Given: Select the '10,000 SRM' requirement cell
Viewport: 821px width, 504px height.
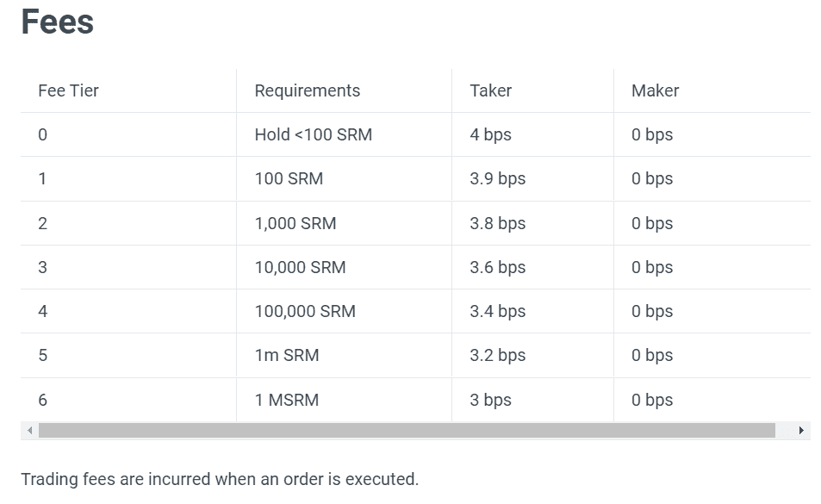Looking at the screenshot, I should tap(300, 267).
